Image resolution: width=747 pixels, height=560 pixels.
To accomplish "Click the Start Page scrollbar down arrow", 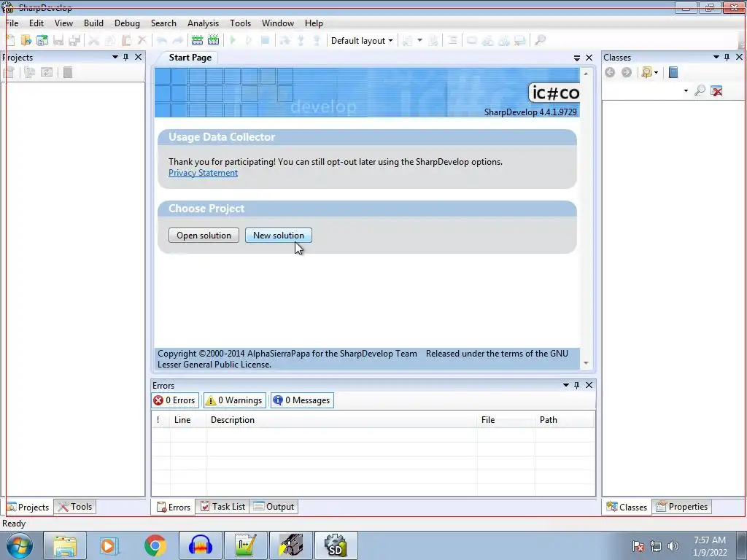I will [586, 363].
